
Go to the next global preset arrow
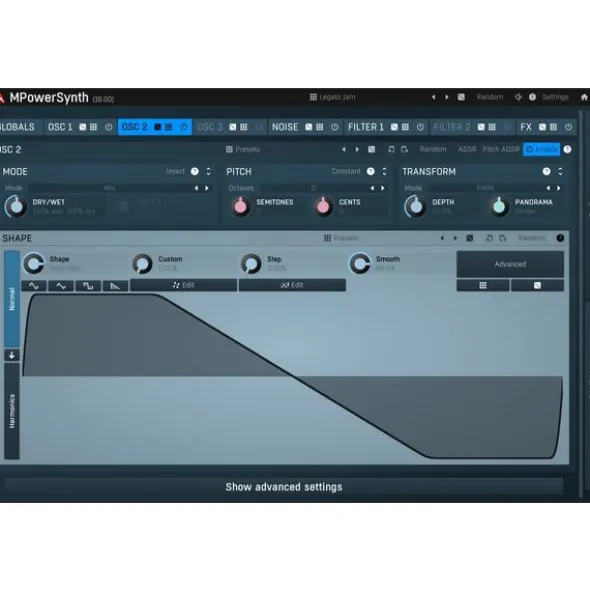coord(447,97)
